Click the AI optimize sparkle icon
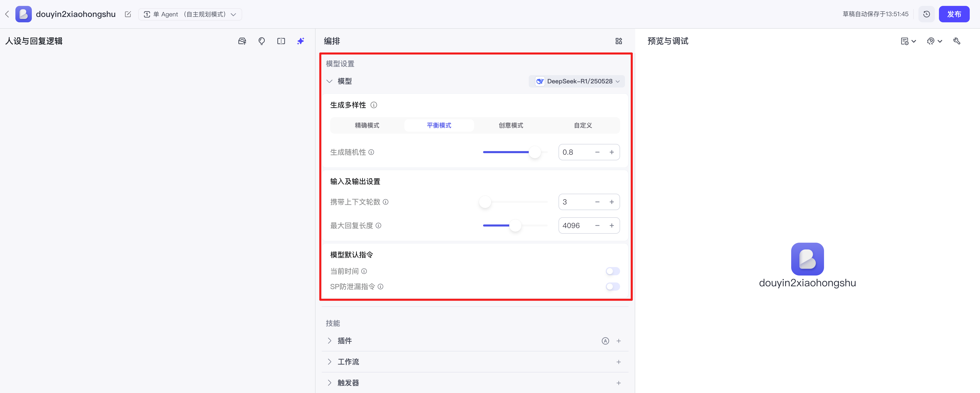Viewport: 980px width, 393px height. click(x=301, y=41)
